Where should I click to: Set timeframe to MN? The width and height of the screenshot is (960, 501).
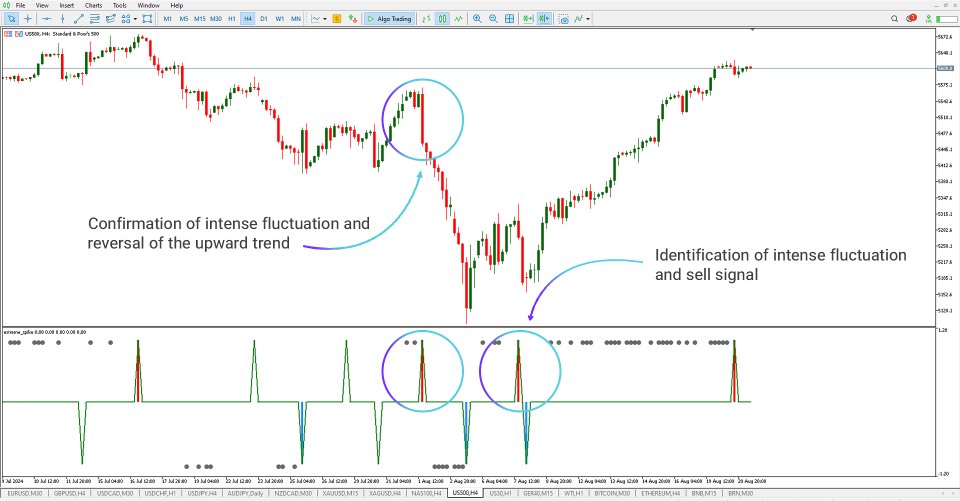(x=296, y=19)
